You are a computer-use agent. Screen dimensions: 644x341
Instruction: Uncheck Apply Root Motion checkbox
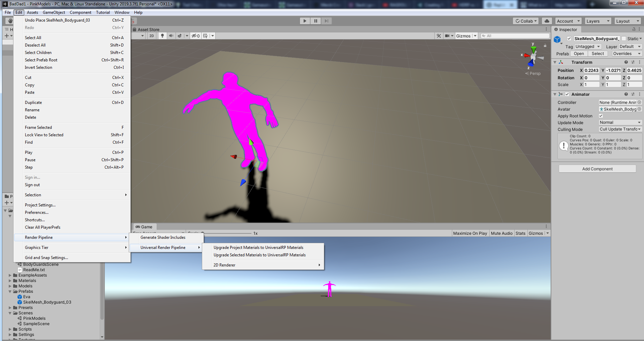(601, 116)
